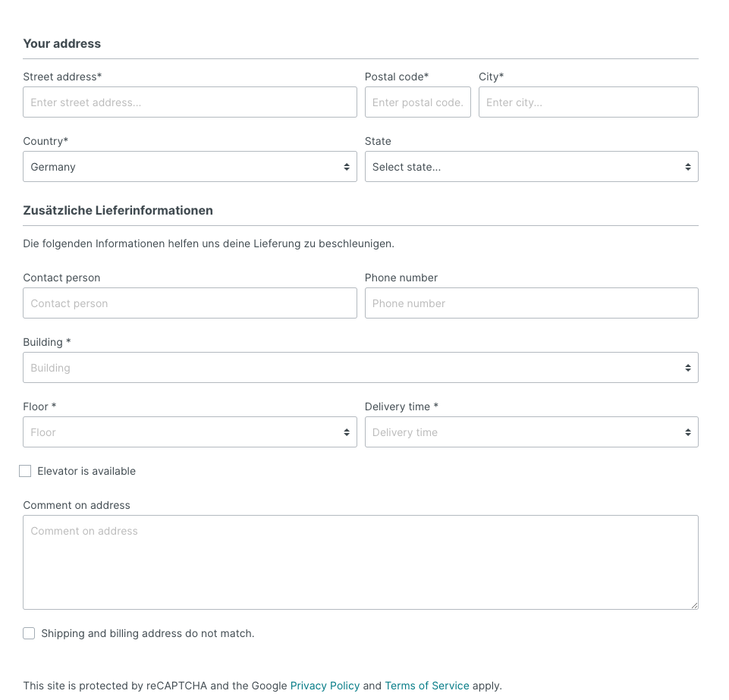This screenshot has height=700, width=729.
Task: Click the Street address input field
Action: (x=190, y=102)
